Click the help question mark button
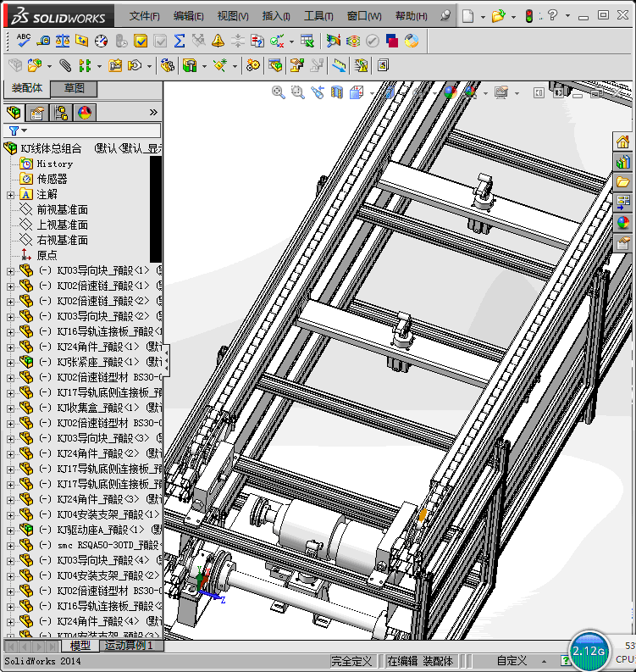 (552, 16)
